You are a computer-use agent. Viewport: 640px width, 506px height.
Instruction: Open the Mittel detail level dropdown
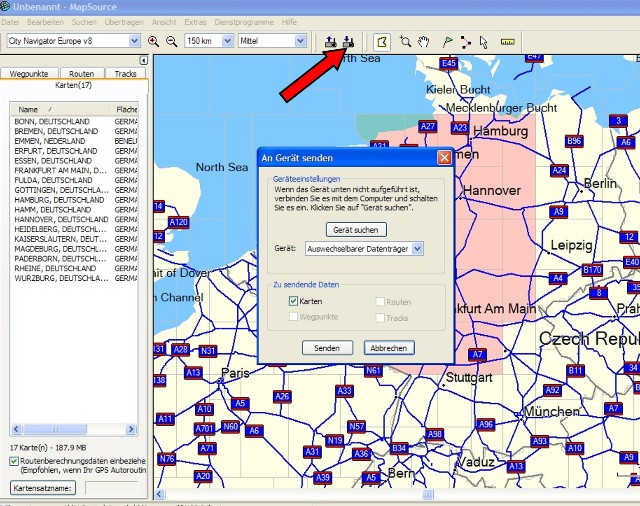[x=300, y=41]
